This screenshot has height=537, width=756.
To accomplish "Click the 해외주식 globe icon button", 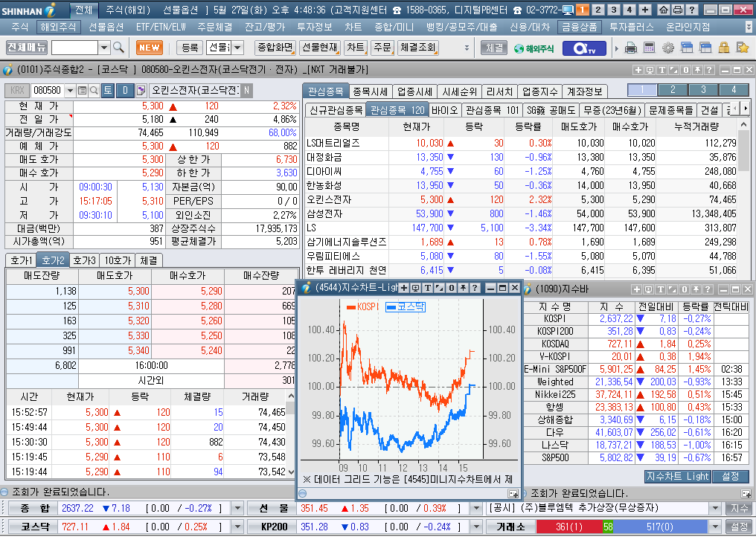I will (x=534, y=48).
